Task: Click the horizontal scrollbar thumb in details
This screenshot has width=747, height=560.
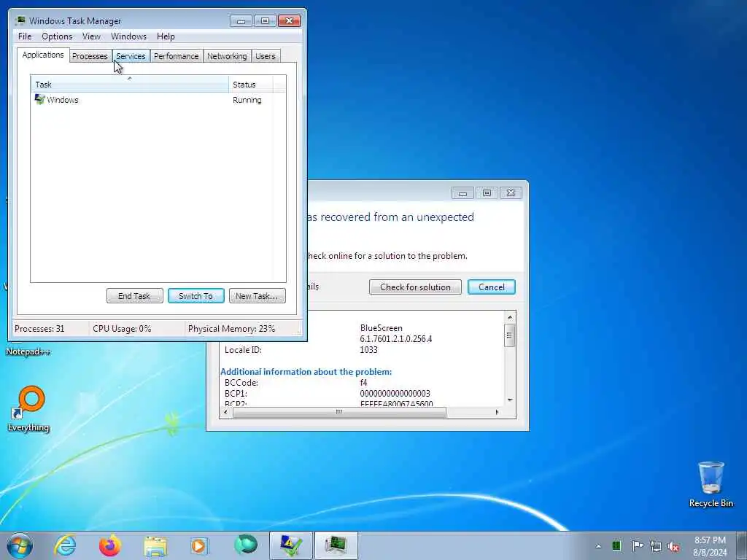Action: point(339,413)
